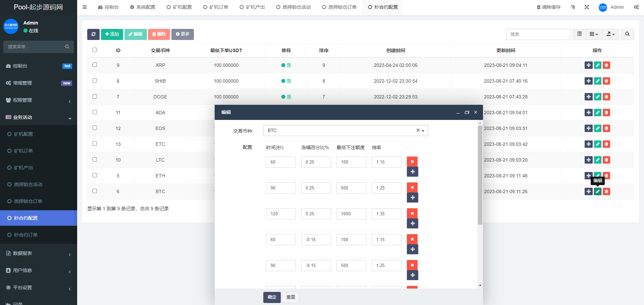Click the edit pencil icon for SHIB row
Screen dimensions: 644x305
[x=597, y=81]
